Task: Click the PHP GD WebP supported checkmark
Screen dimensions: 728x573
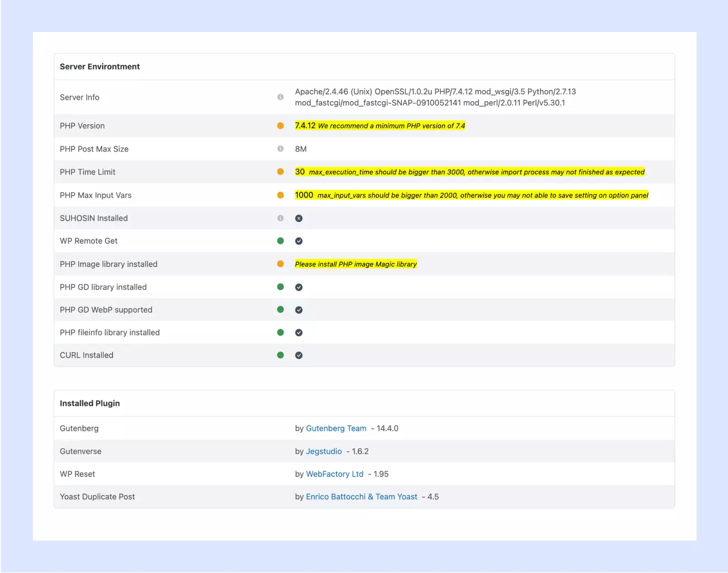Action: pos(299,310)
